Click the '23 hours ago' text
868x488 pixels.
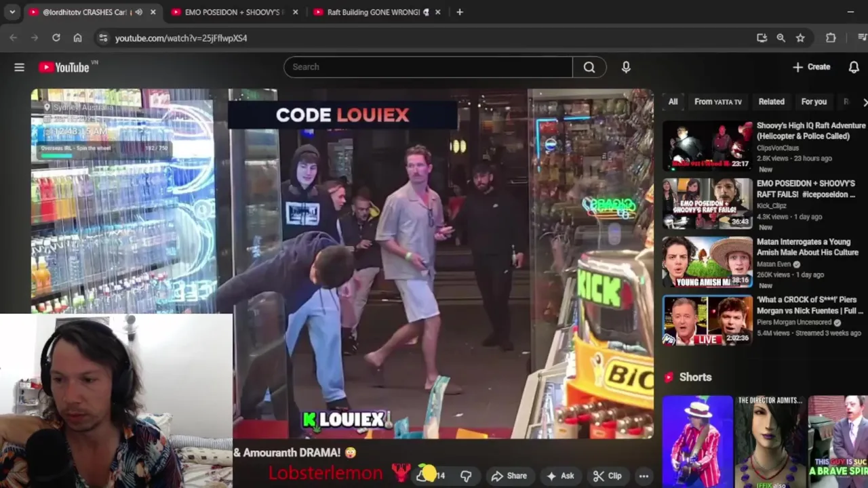tap(812, 159)
